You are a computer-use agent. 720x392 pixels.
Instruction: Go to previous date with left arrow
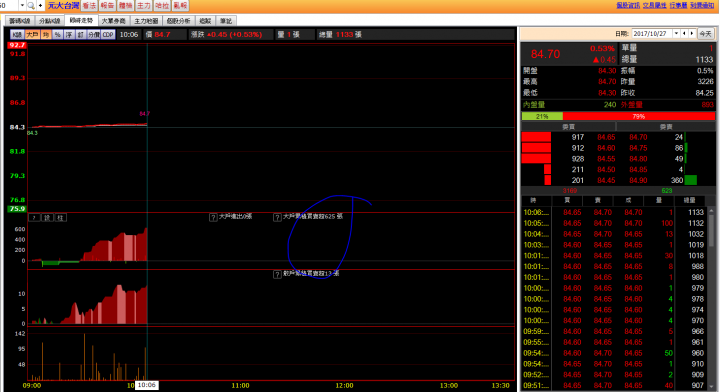pyautogui.click(x=684, y=34)
